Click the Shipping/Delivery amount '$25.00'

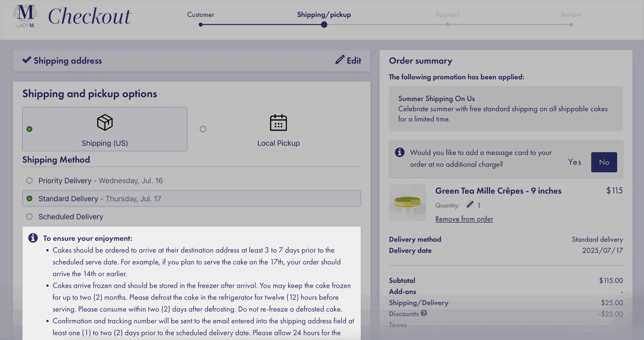click(x=612, y=303)
